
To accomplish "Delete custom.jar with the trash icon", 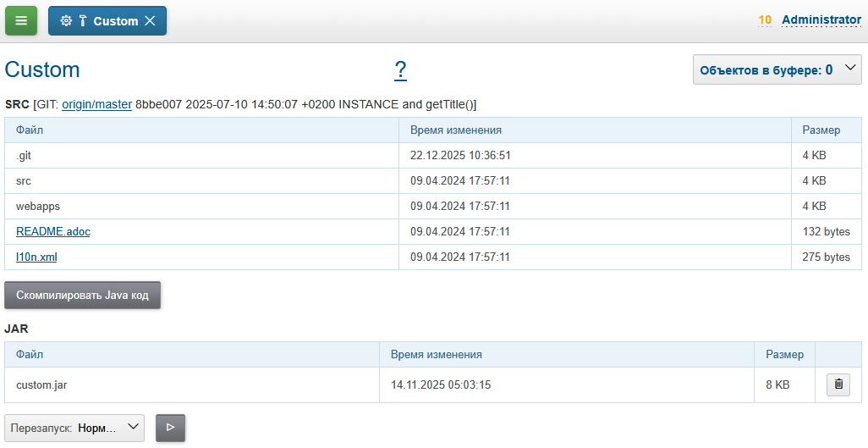I will tap(838, 384).
